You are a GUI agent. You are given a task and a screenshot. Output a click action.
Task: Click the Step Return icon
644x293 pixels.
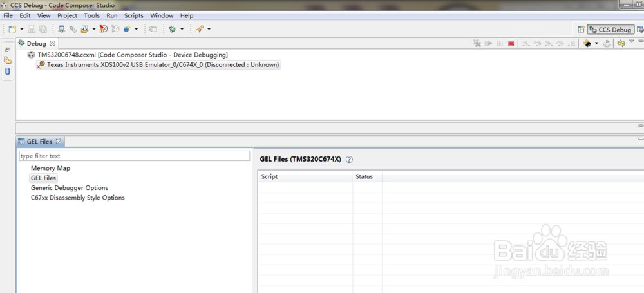[571, 43]
